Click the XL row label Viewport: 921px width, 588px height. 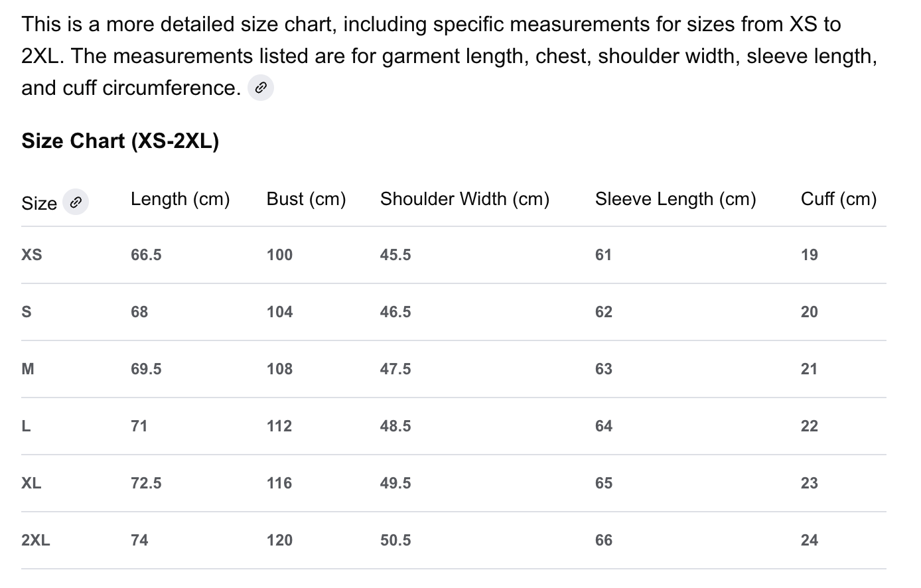(x=31, y=483)
